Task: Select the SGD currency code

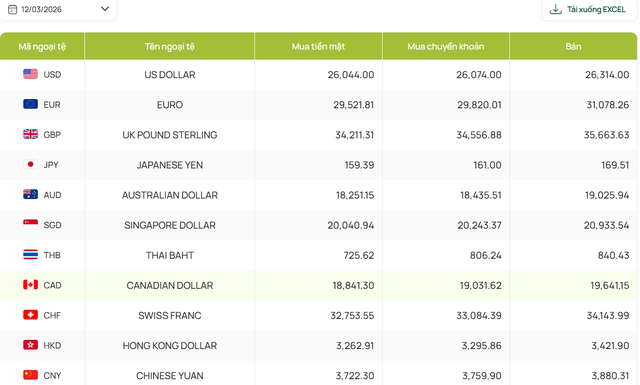Action: point(52,225)
